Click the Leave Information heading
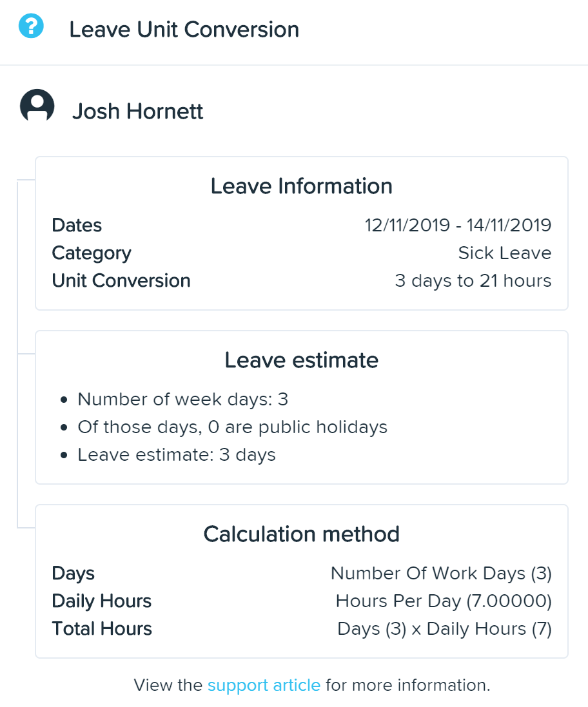Screen dimensions: 588x707 coord(302,186)
